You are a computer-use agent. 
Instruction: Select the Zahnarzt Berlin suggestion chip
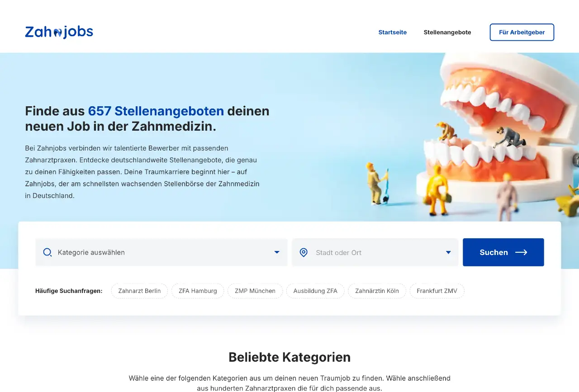tap(139, 291)
